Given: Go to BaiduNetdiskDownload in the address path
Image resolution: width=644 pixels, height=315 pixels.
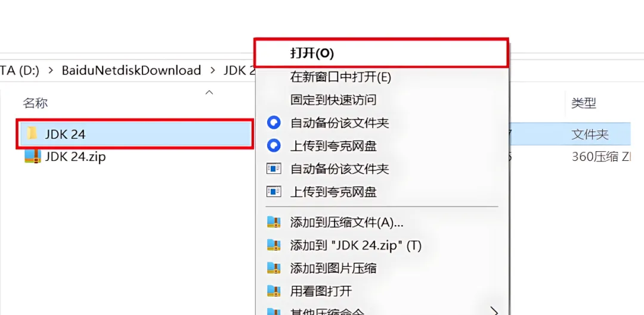Looking at the screenshot, I should click(x=131, y=70).
